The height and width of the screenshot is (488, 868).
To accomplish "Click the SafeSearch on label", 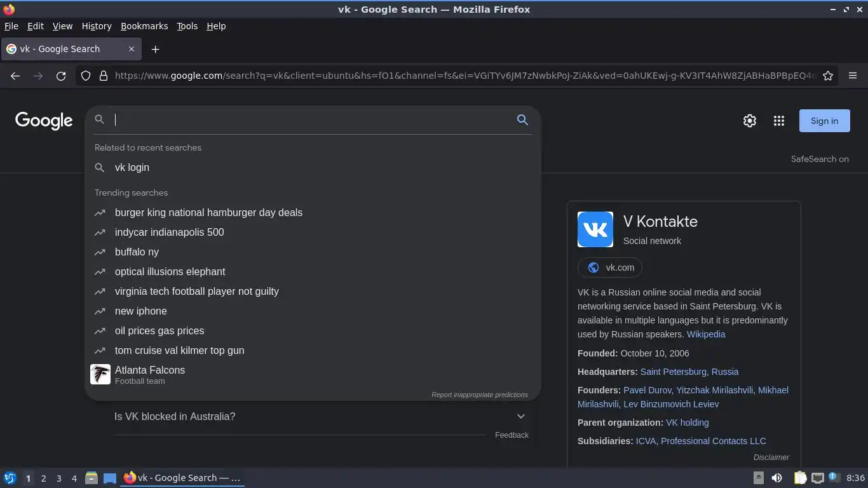I will (x=820, y=159).
